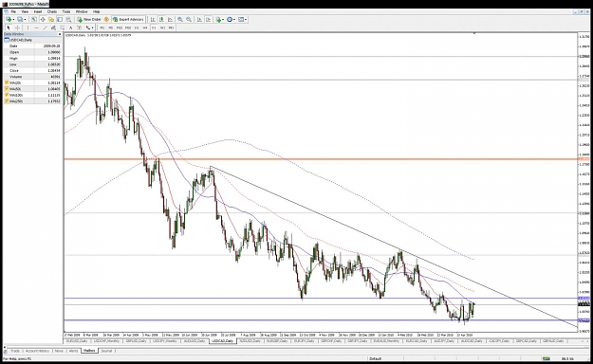The width and height of the screenshot is (593, 364).
Task: Select the text annotation tool
Action: tap(71, 27)
